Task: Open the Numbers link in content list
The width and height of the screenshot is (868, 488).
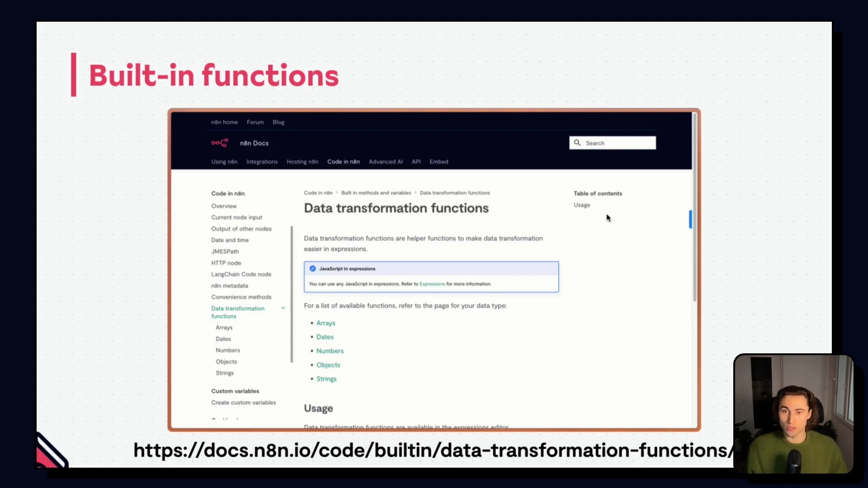Action: pyautogui.click(x=330, y=351)
